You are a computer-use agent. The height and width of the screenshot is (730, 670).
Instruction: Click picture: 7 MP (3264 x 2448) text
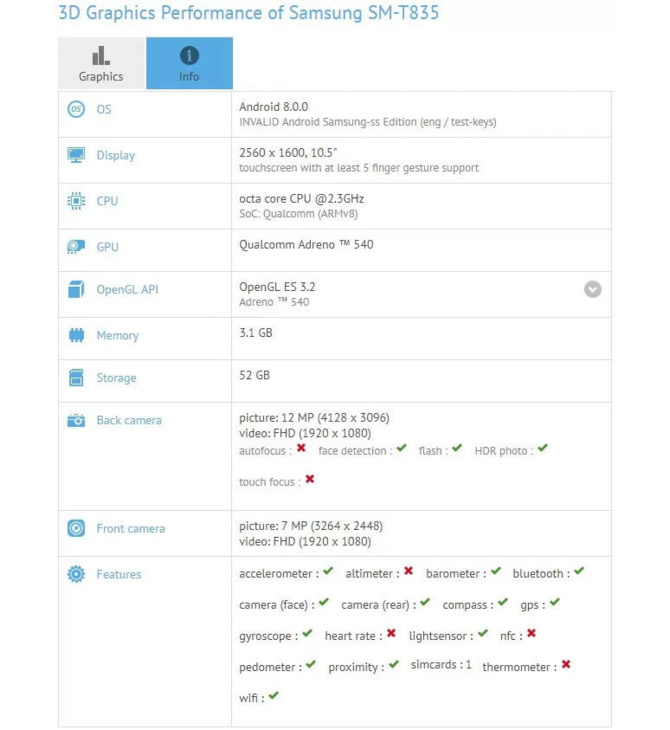tap(311, 526)
